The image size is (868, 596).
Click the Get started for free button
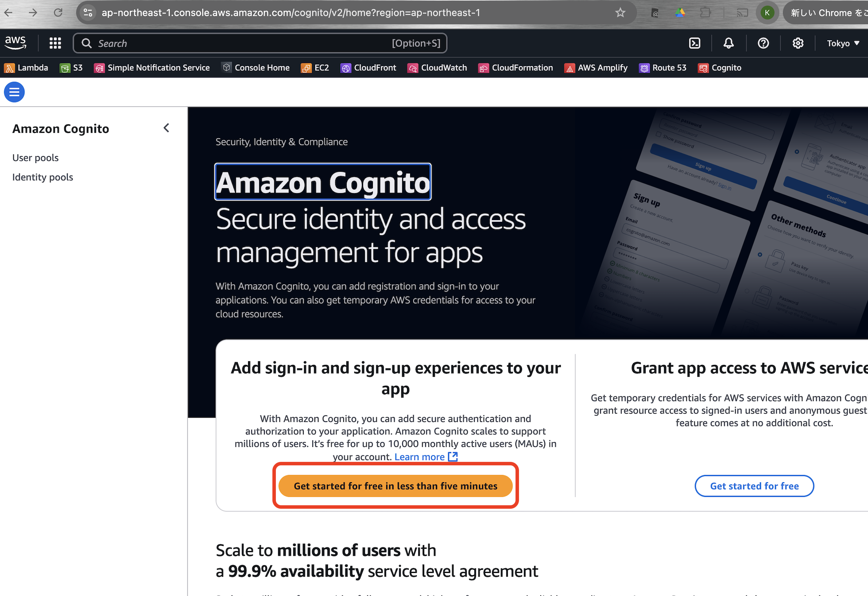[x=754, y=486]
